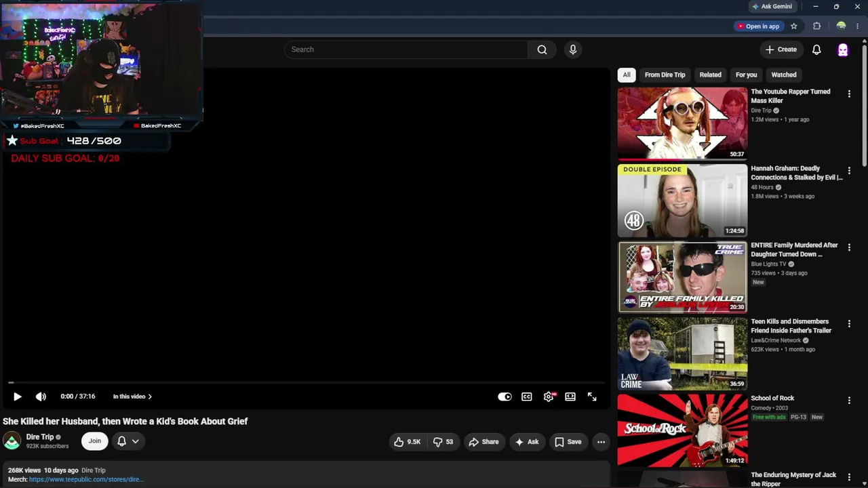Click the Ask button under the video
The width and height of the screenshot is (868, 488).
[527, 442]
